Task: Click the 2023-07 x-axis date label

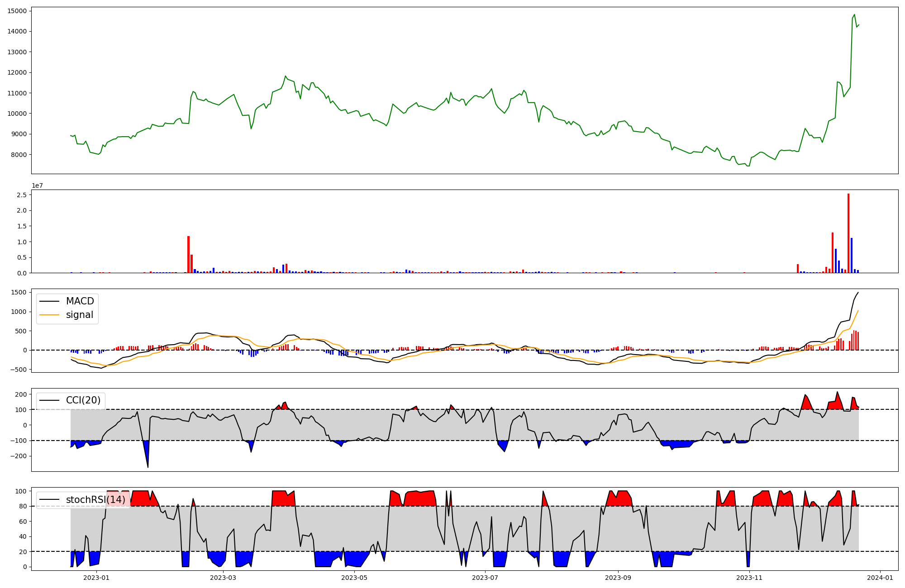Action: tap(486, 578)
